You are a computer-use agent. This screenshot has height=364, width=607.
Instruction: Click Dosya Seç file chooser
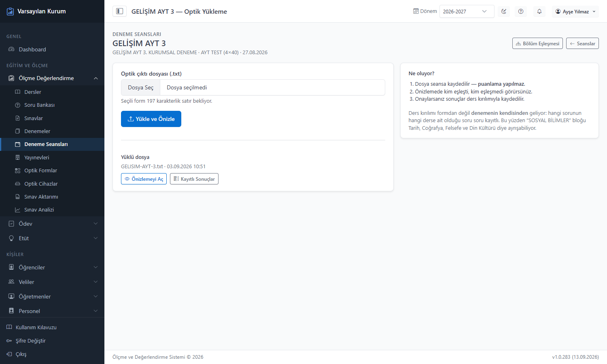click(x=141, y=87)
